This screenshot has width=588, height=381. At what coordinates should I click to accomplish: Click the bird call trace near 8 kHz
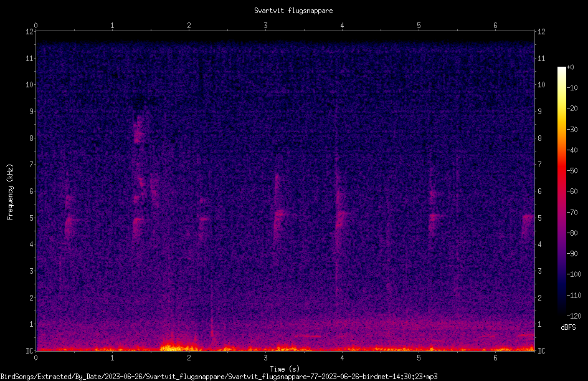[139, 130]
